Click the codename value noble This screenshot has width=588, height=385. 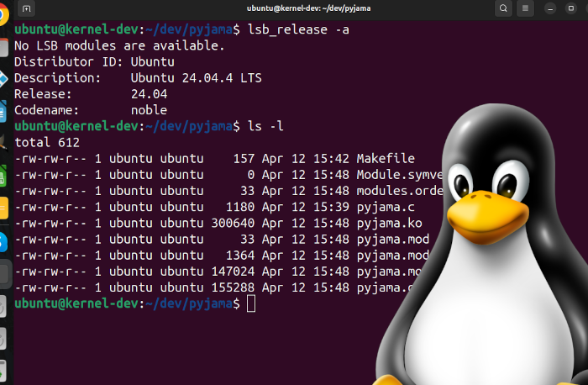[149, 110]
